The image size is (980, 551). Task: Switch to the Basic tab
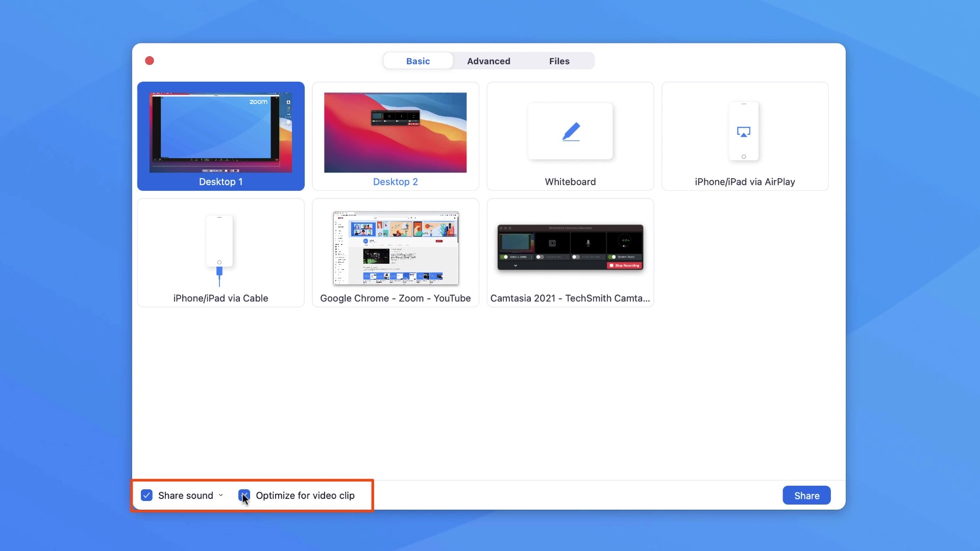tap(418, 61)
